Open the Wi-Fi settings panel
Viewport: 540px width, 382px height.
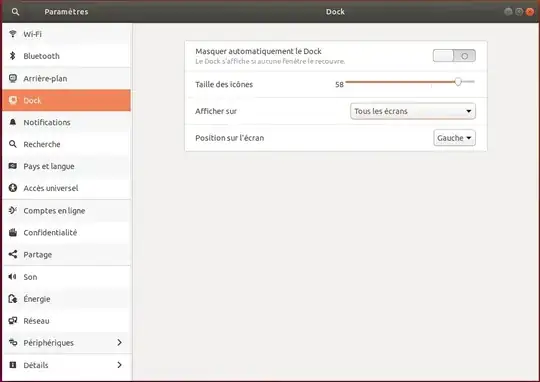coord(66,34)
